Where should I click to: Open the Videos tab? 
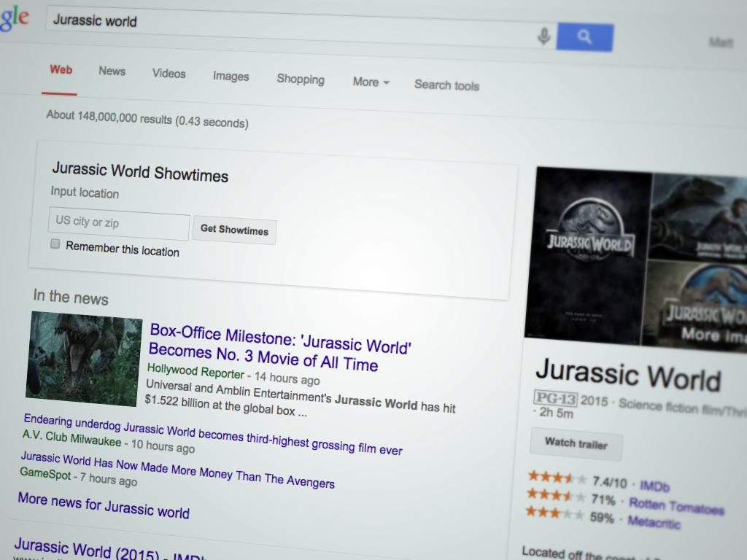[x=169, y=74]
